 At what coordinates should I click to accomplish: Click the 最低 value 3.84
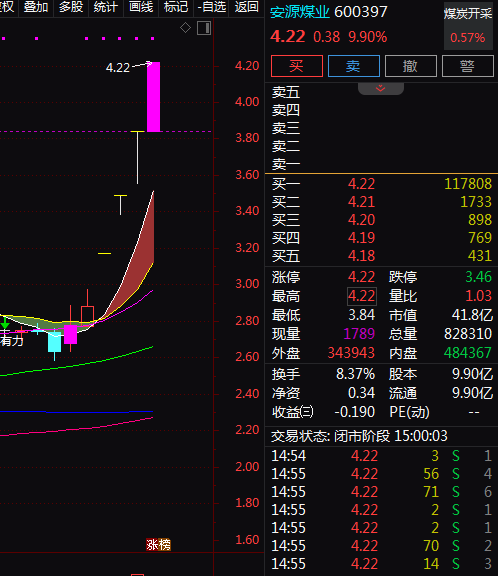[x=361, y=315]
